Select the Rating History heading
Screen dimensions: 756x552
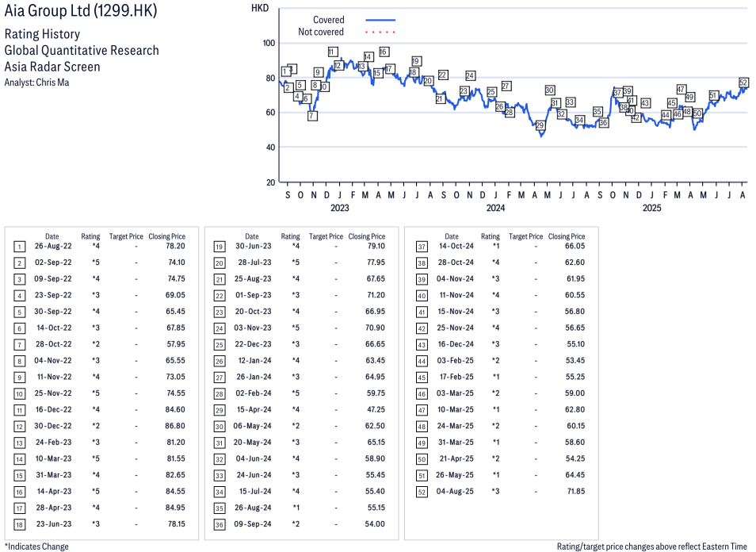43,34
